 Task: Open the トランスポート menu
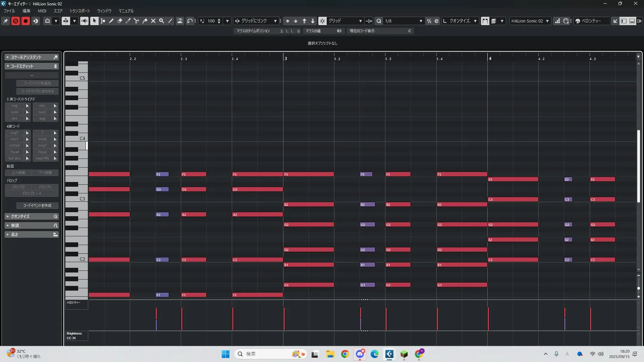(79, 11)
